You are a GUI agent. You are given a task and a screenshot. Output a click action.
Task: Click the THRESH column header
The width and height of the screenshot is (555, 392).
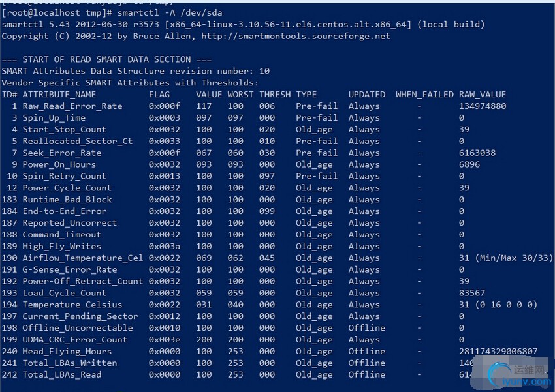[x=274, y=95]
